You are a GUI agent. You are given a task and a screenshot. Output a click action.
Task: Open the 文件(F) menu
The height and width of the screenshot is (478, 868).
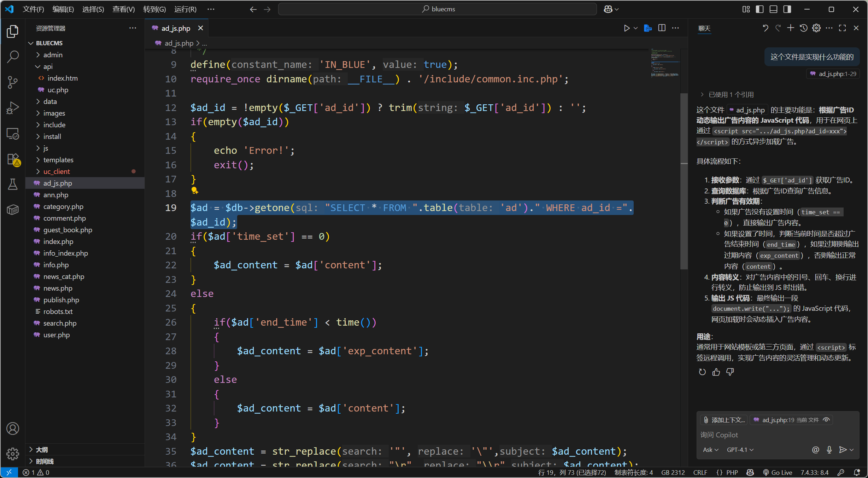tap(33, 9)
